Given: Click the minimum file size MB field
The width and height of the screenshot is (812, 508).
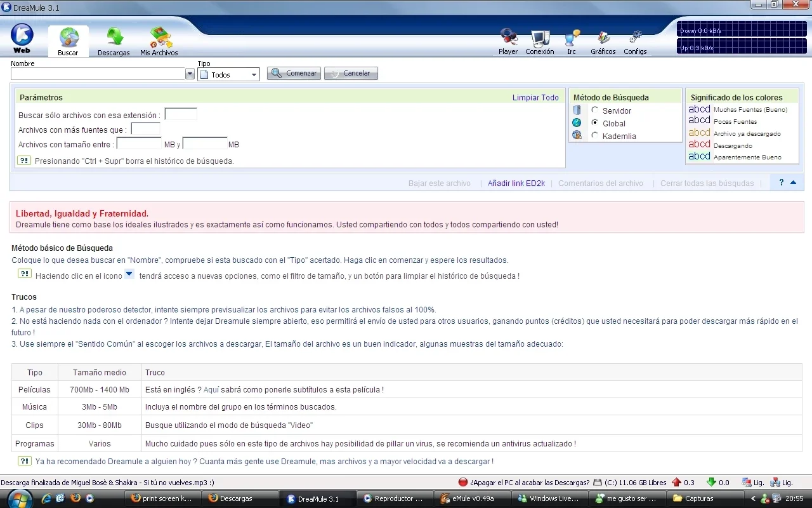Looking at the screenshot, I should pos(140,144).
